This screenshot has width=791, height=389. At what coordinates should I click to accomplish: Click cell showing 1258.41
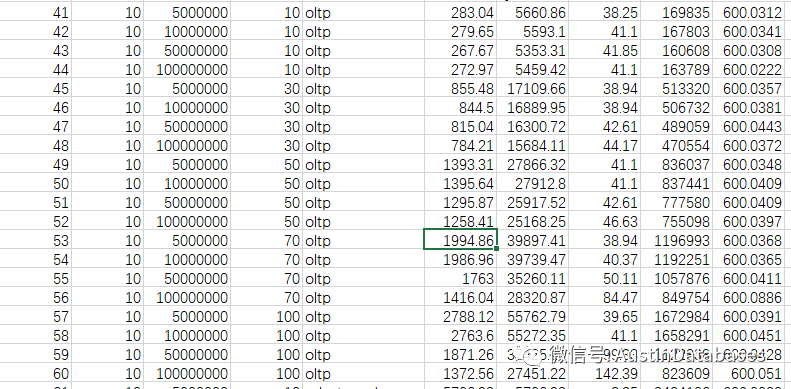tap(460, 221)
